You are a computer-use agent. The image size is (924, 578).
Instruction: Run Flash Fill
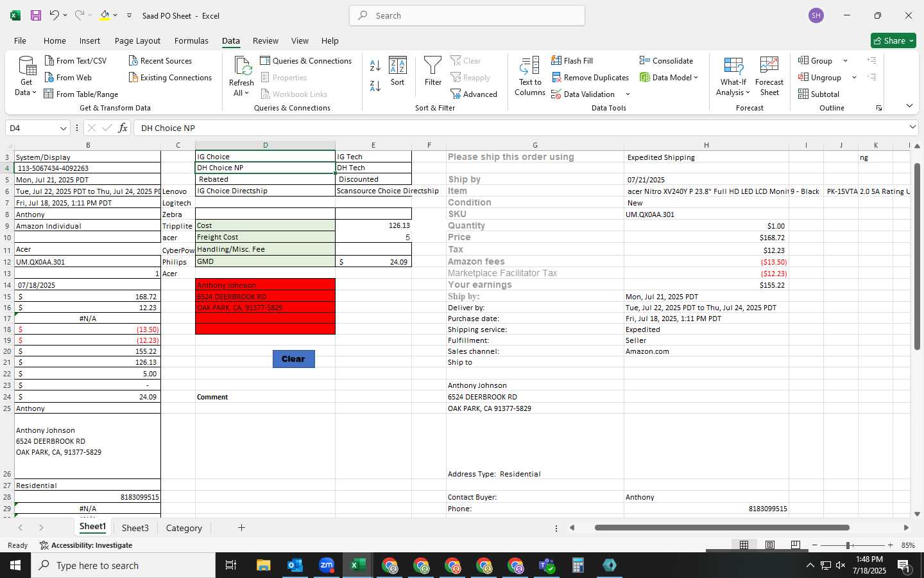coord(572,60)
